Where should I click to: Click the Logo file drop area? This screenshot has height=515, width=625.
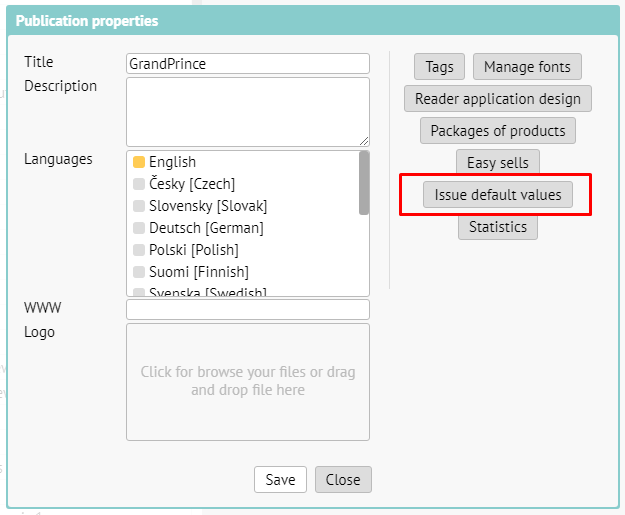tap(248, 381)
